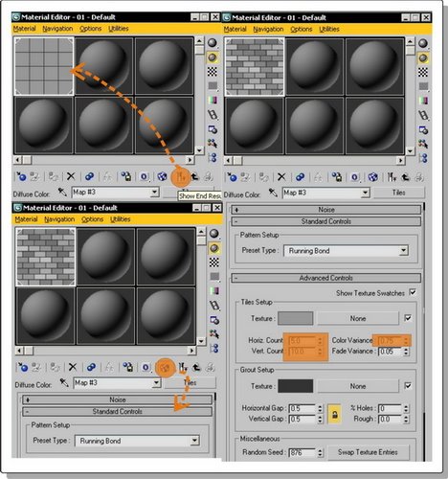The height and width of the screenshot is (479, 448).
Task: Open Utilities menu in bottom-left window
Action: pos(120,219)
